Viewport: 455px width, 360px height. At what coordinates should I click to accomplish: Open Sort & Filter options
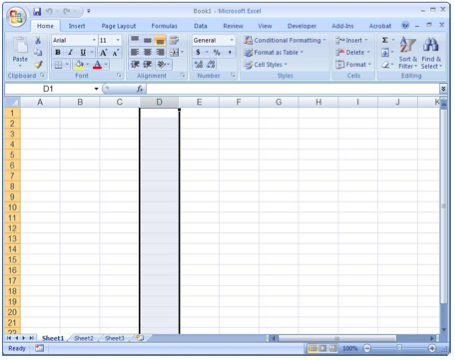[408, 53]
